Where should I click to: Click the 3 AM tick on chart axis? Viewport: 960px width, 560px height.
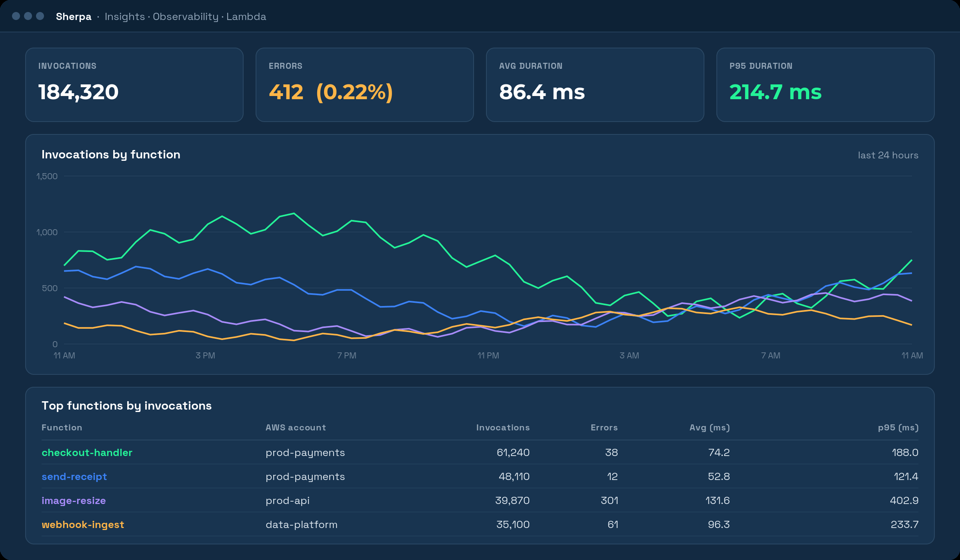point(630,356)
